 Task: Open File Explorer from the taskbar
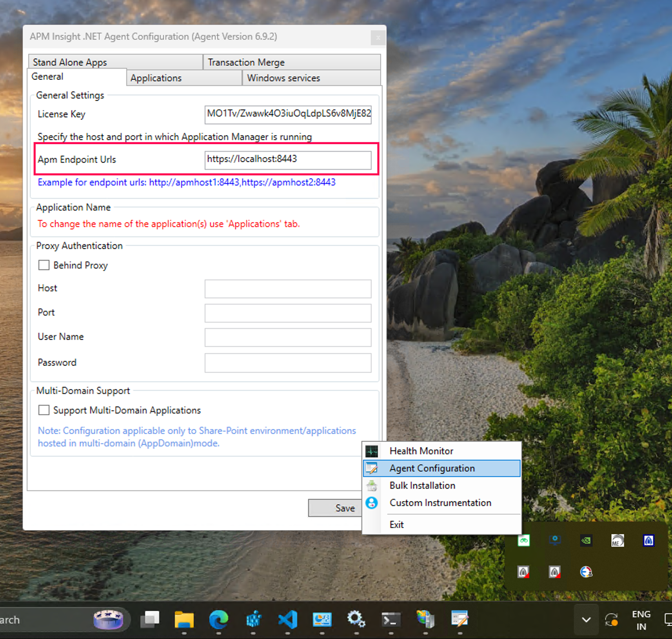pyautogui.click(x=184, y=620)
